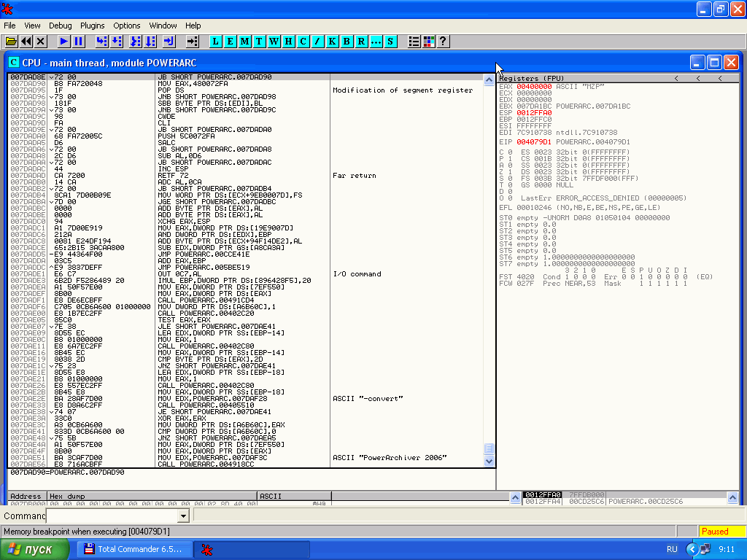Image resolution: width=747 pixels, height=560 pixels.
Task: Select the comment ASCII "PowerArchiver 2006"
Action: click(x=390, y=458)
